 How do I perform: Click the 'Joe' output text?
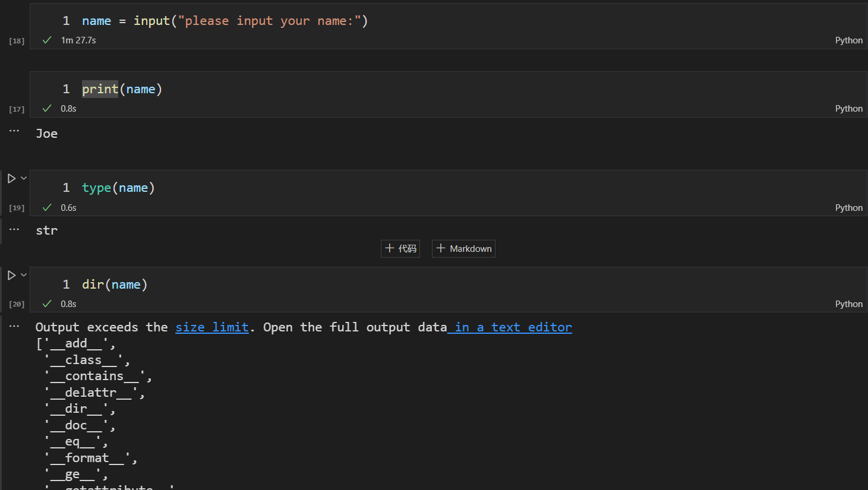coord(47,134)
